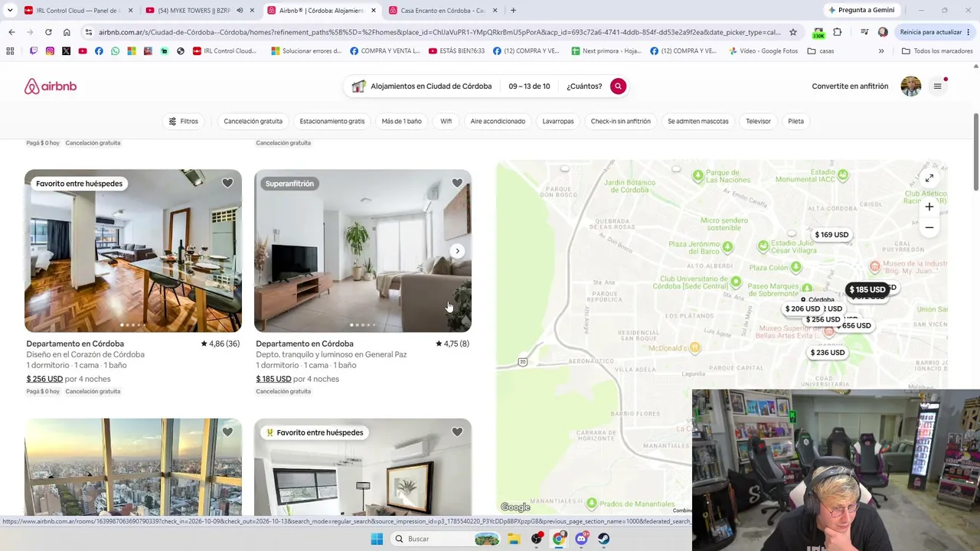Open Todos los marcadores folder
Screen dimensions: 980x551
(x=937, y=51)
